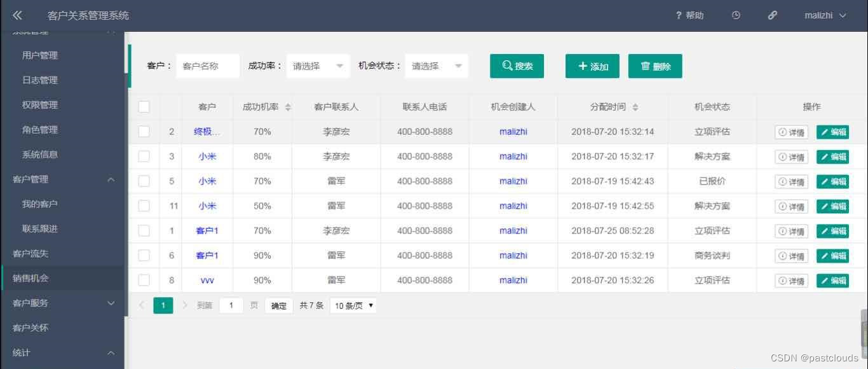Open 详情 for the row number 6
Image resolution: width=868 pixels, height=369 pixels.
tap(791, 256)
